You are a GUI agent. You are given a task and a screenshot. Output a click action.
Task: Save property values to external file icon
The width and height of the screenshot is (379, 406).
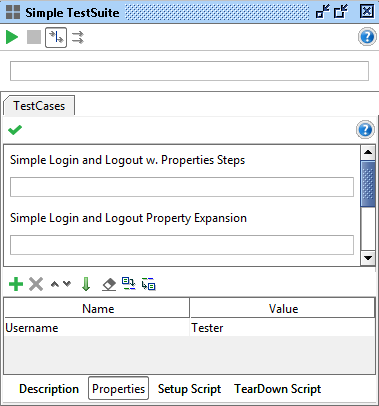pyautogui.click(x=148, y=284)
